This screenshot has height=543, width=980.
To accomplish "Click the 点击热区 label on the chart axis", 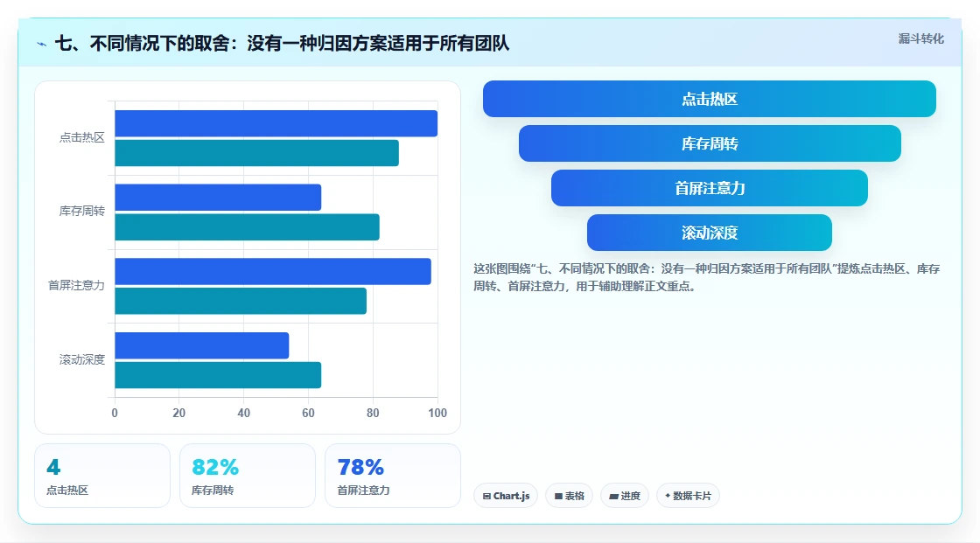I will [x=82, y=137].
